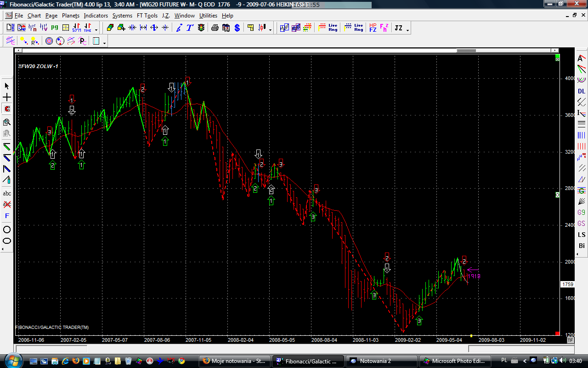Select the crosshair cursor tool
Viewport: 588px width, 368px height.
point(7,98)
